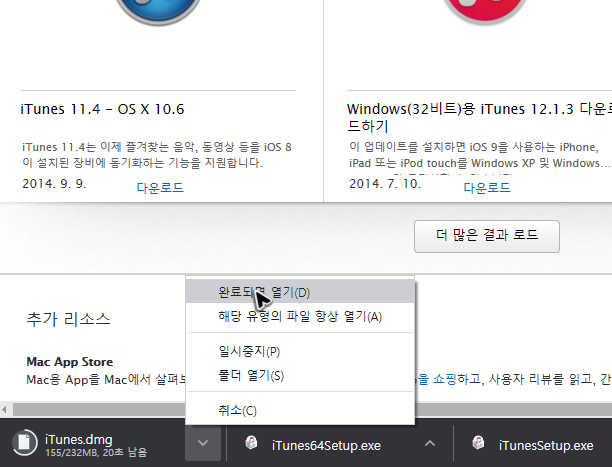Click the '추가 리소스' heading
612x467 pixels.
tap(68, 319)
